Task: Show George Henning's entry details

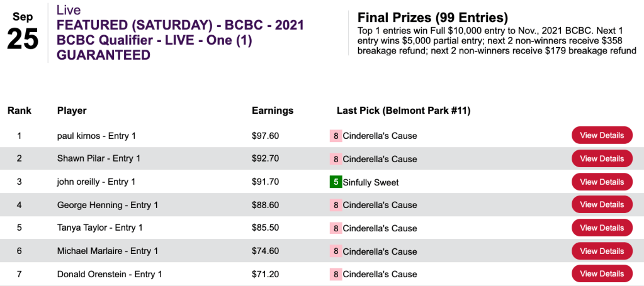Action: [602, 205]
